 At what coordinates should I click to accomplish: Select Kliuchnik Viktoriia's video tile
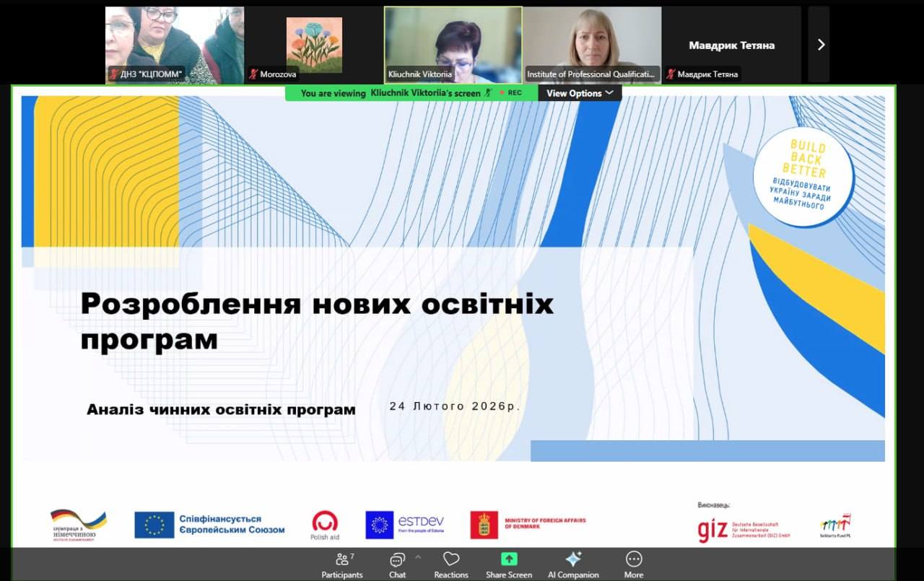click(x=453, y=40)
